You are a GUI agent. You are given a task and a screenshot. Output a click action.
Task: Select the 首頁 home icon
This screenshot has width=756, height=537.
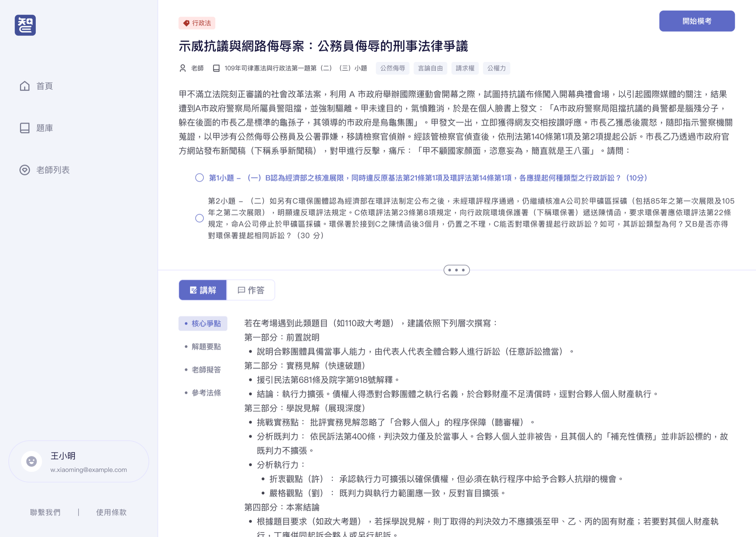pos(24,86)
